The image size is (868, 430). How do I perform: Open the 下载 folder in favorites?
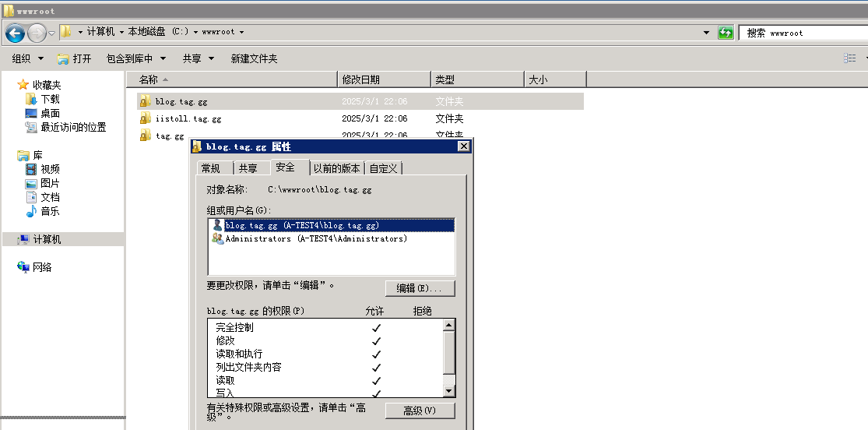pyautogui.click(x=50, y=99)
